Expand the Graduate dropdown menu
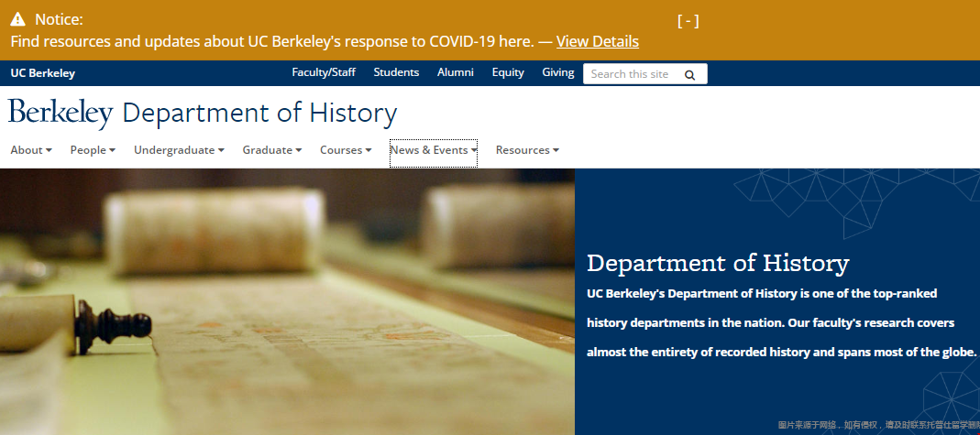The image size is (980, 435). click(271, 150)
